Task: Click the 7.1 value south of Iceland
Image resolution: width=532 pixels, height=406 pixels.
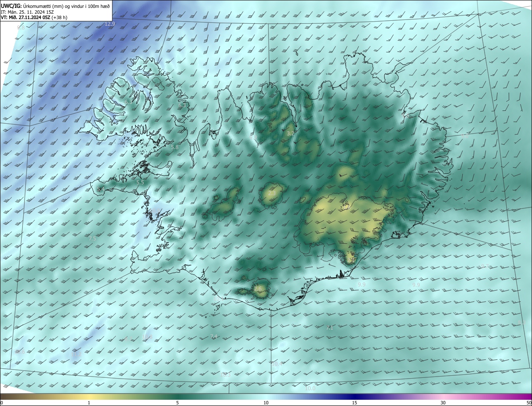Action: [330, 328]
